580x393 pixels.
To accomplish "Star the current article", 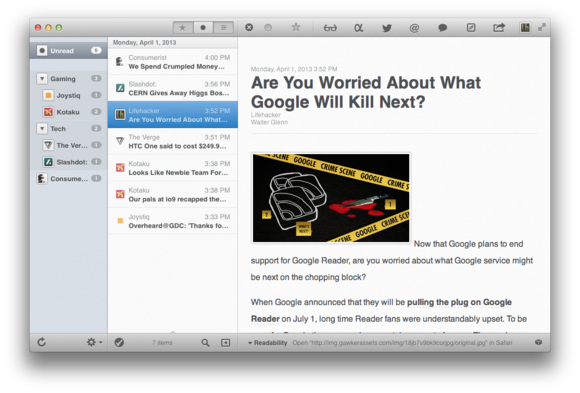I will pos(296,27).
